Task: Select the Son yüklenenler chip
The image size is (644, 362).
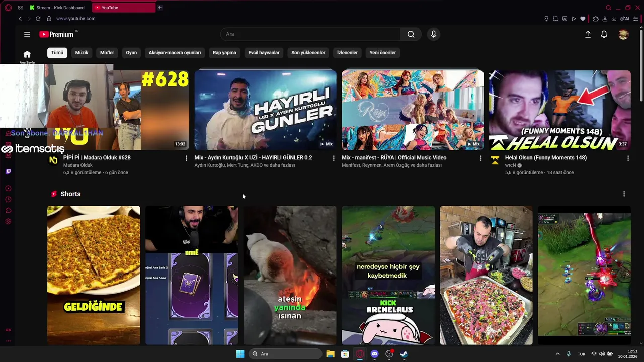Action: point(308,53)
